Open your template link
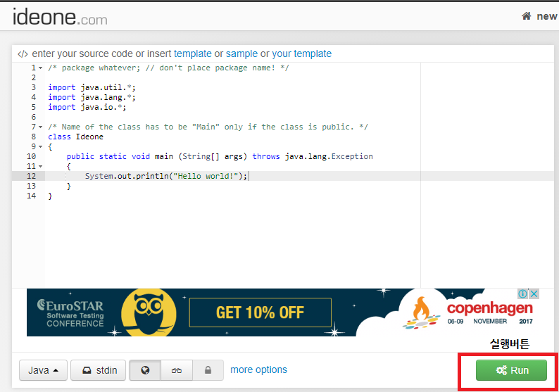Viewport: 559px width, 392px height. pos(301,53)
